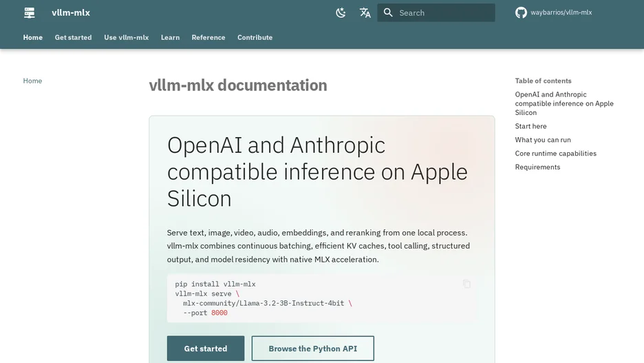Switch to the Home tab
The height and width of the screenshot is (363, 644).
33,37
